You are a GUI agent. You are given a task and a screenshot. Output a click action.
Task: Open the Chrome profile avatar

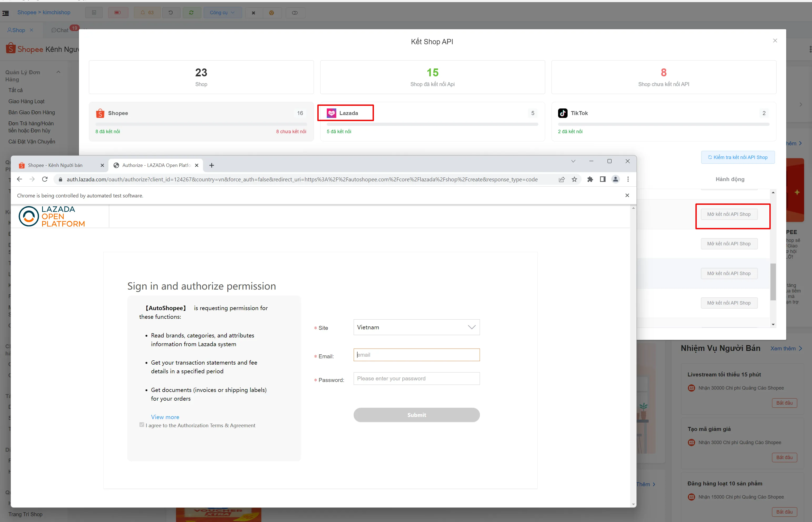615,179
